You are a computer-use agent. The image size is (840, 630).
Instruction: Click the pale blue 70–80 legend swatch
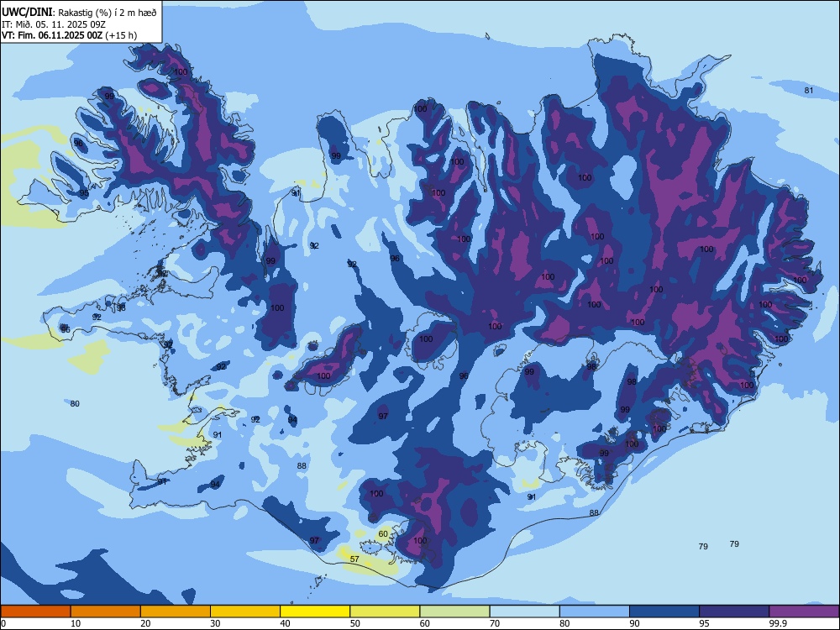click(524, 612)
